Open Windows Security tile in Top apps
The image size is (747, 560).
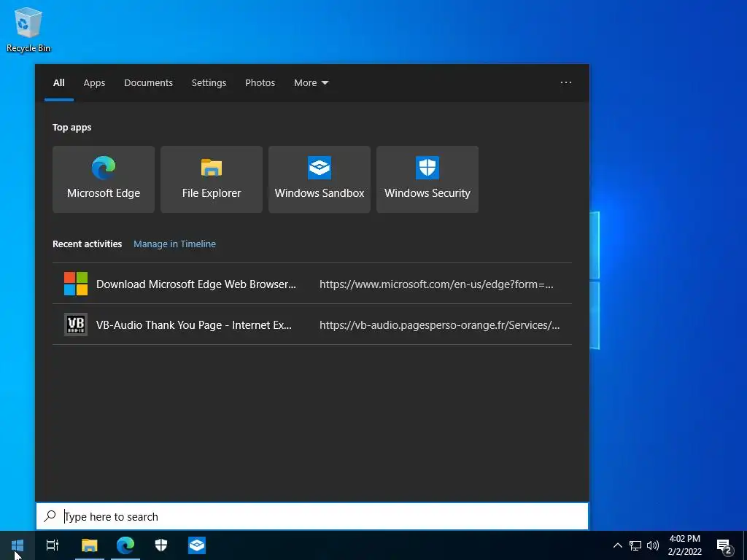point(427,179)
